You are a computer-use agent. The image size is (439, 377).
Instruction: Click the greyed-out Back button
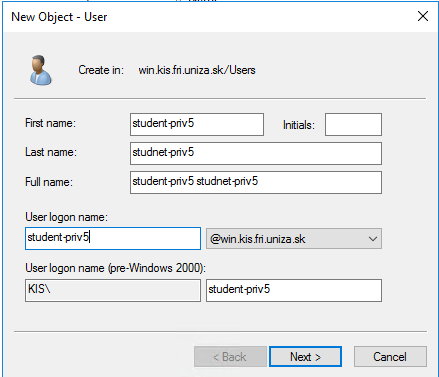point(230,357)
